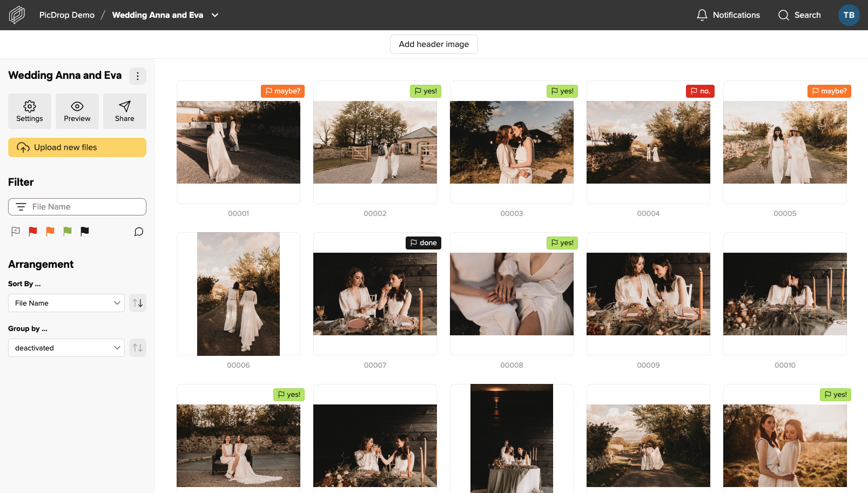Open thumbnail 00010
This screenshot has width=868, height=493.
click(x=785, y=294)
